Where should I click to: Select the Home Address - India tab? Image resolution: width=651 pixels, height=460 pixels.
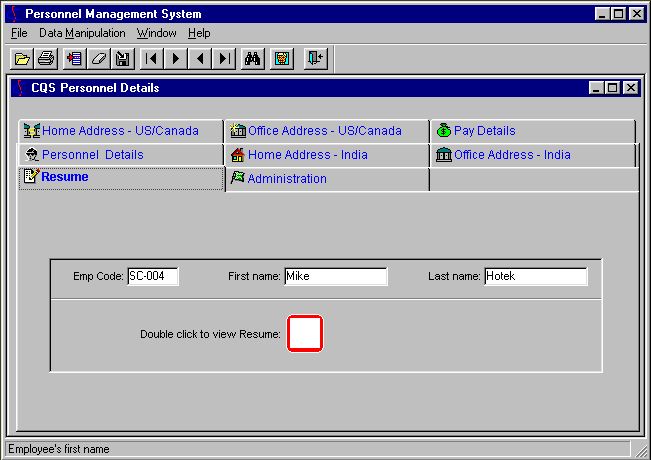tap(307, 155)
